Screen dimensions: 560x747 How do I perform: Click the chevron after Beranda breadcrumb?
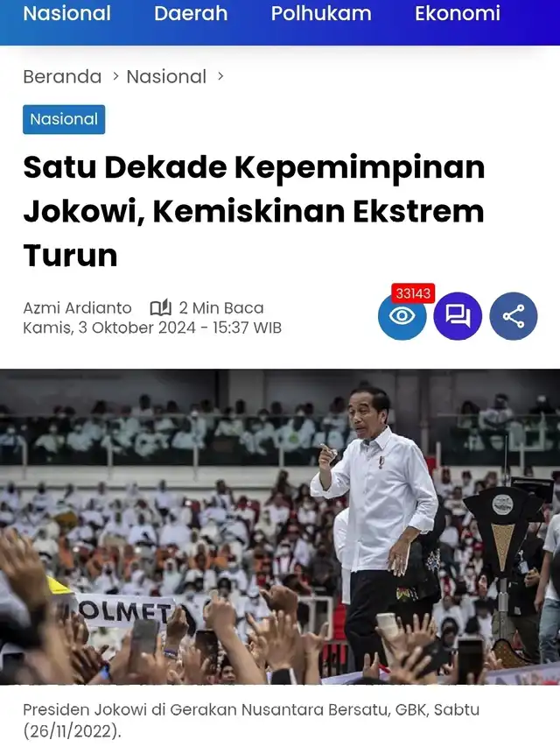pyautogui.click(x=115, y=76)
